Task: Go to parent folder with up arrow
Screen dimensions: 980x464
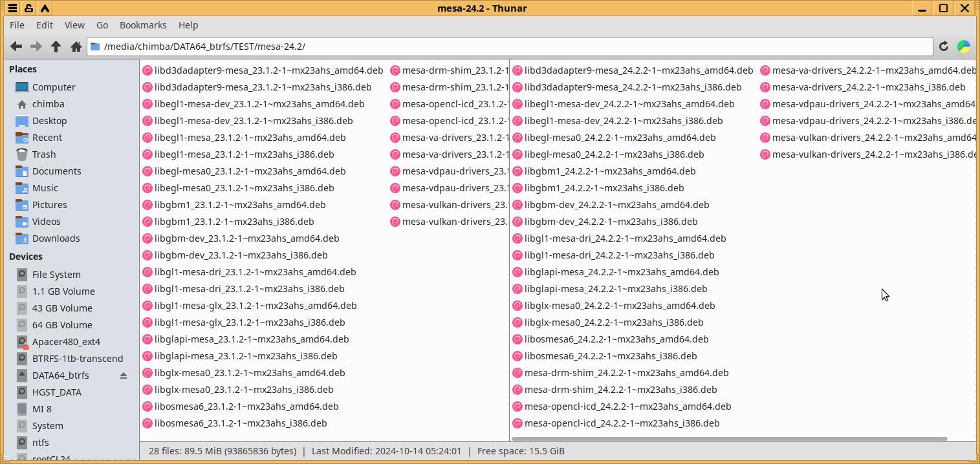Action: pyautogui.click(x=56, y=47)
